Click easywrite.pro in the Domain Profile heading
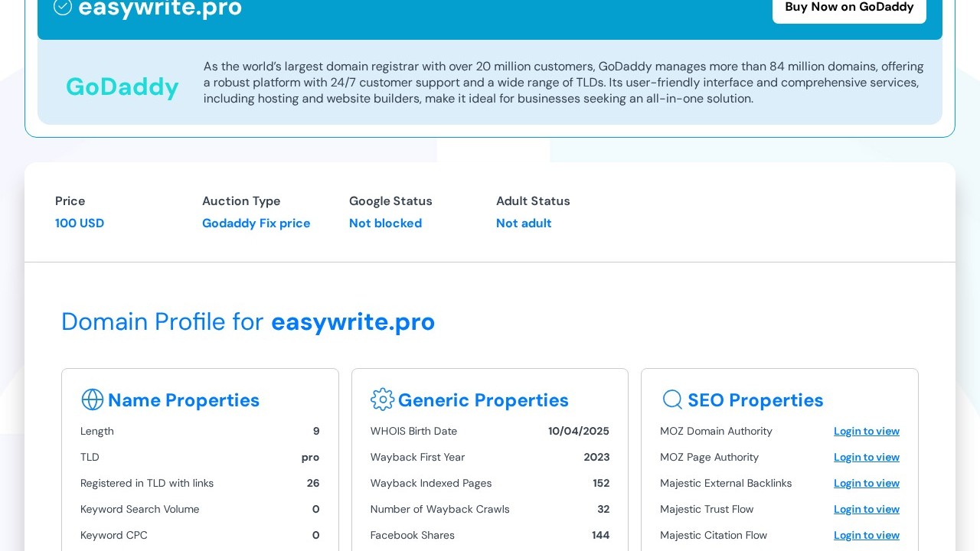This screenshot has width=980, height=551. tap(353, 321)
